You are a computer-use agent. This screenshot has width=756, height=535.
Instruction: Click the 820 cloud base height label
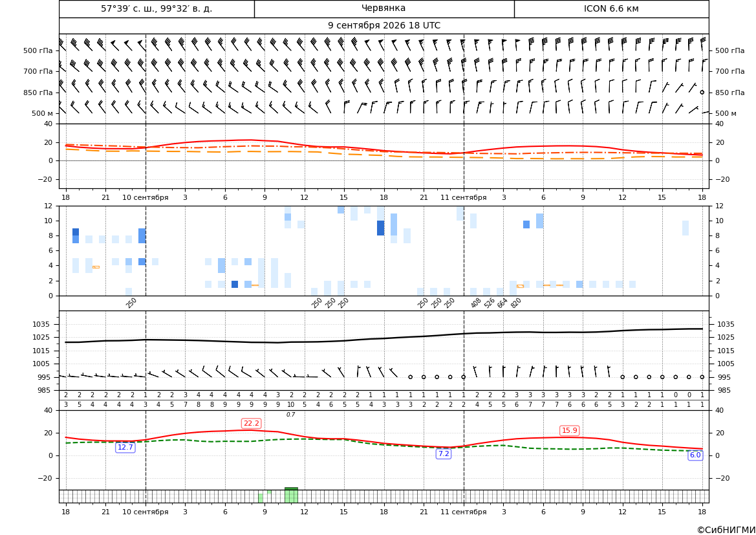(516, 303)
